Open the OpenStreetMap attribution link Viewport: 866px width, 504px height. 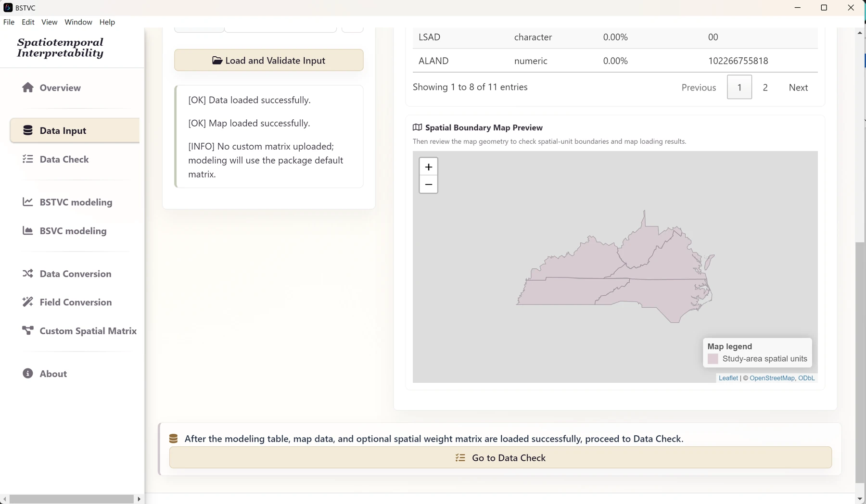[772, 378]
